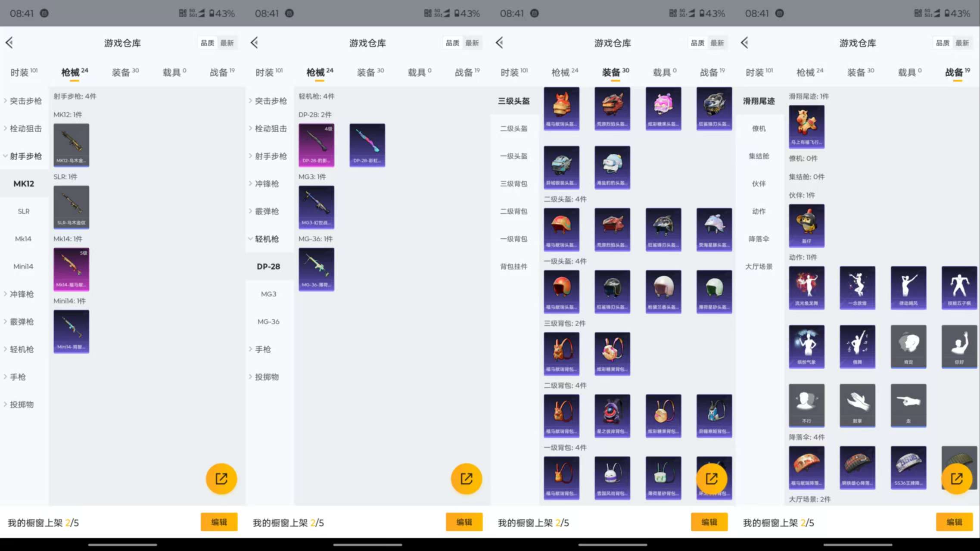The image size is (980, 551).
Task: Tap the 马上有福飞行 glider trail icon
Action: click(806, 126)
